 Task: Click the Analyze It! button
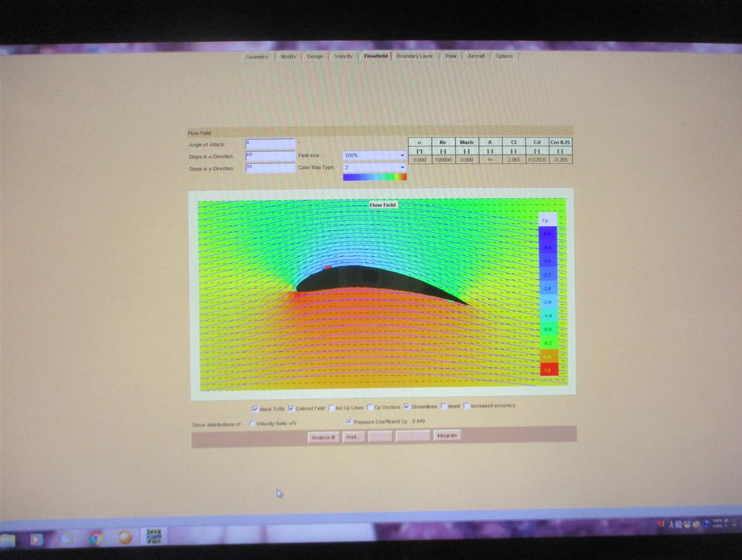coord(323,437)
